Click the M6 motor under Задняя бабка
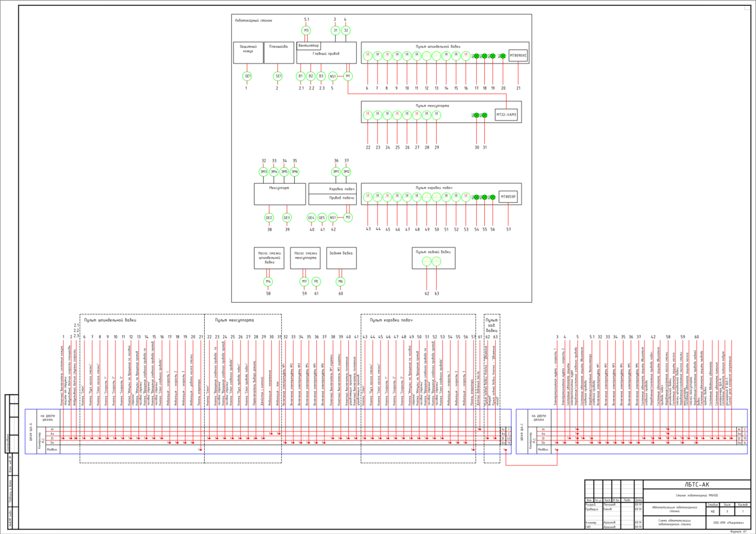756x534 pixels. tap(340, 282)
